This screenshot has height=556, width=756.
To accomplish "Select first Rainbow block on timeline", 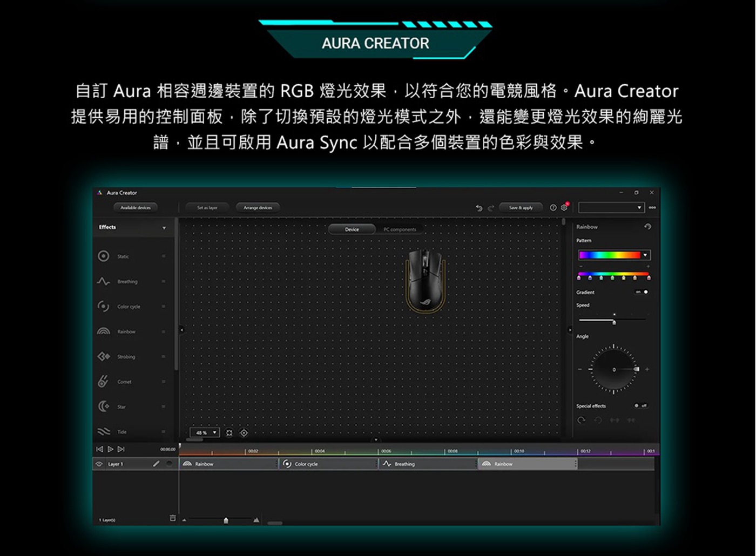I will click(x=228, y=464).
